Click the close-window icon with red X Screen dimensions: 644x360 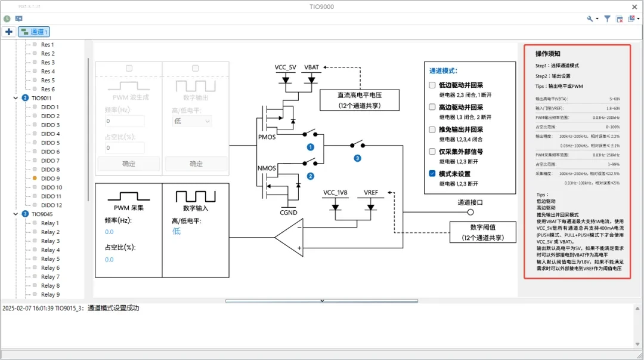point(620,19)
